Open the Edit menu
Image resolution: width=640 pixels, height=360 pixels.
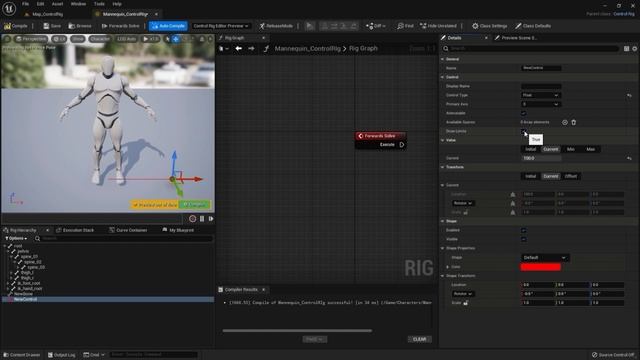click(40, 4)
